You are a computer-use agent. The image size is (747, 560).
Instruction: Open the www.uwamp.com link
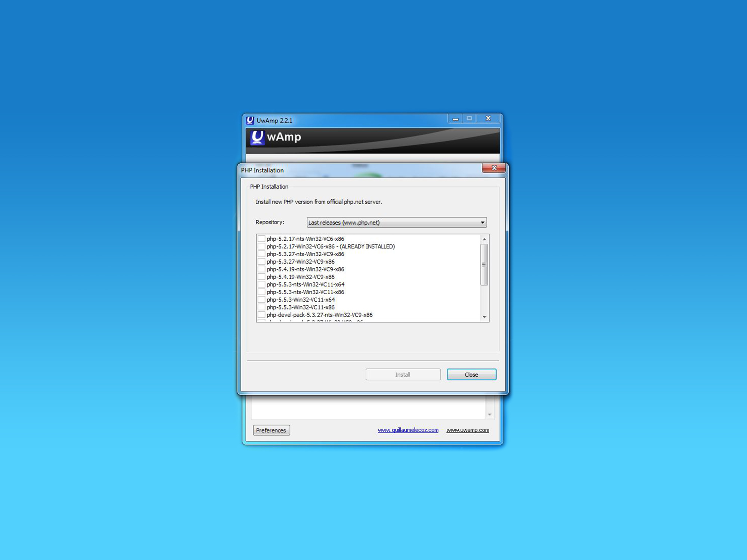click(x=468, y=430)
